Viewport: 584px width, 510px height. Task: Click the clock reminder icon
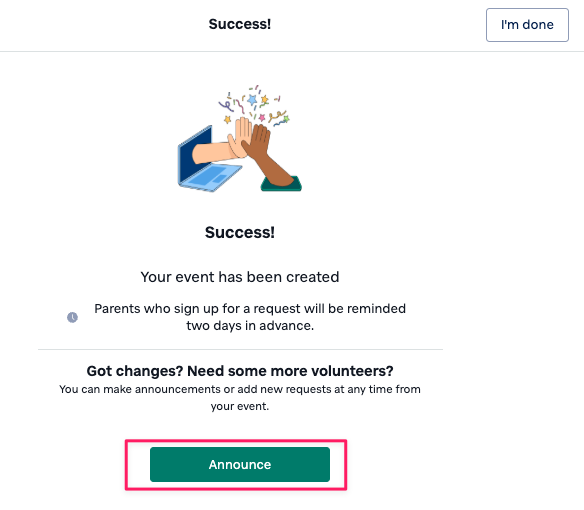tap(72, 317)
